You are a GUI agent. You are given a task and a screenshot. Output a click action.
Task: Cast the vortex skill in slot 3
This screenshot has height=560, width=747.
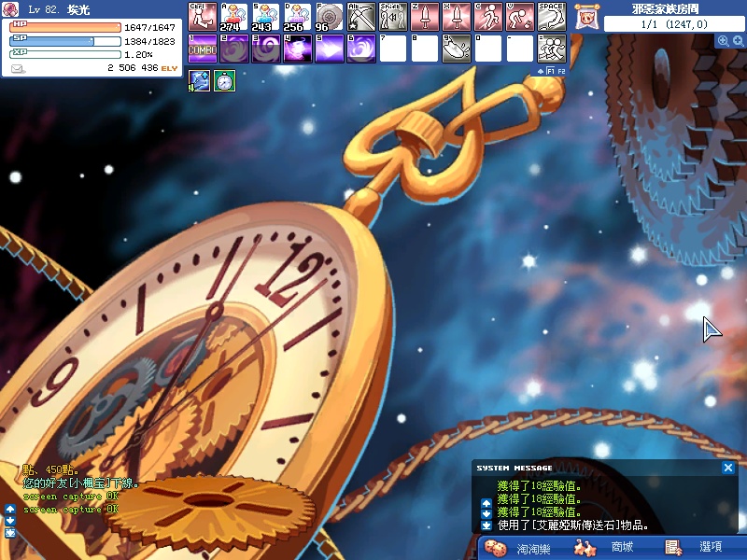pyautogui.click(x=266, y=49)
